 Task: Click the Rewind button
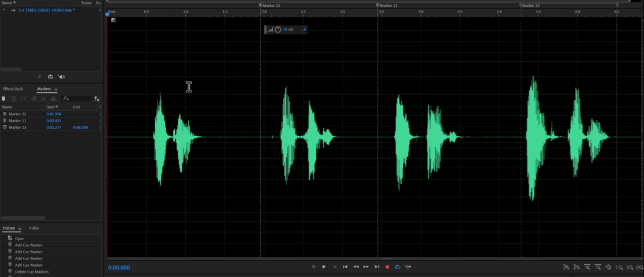[x=355, y=267]
